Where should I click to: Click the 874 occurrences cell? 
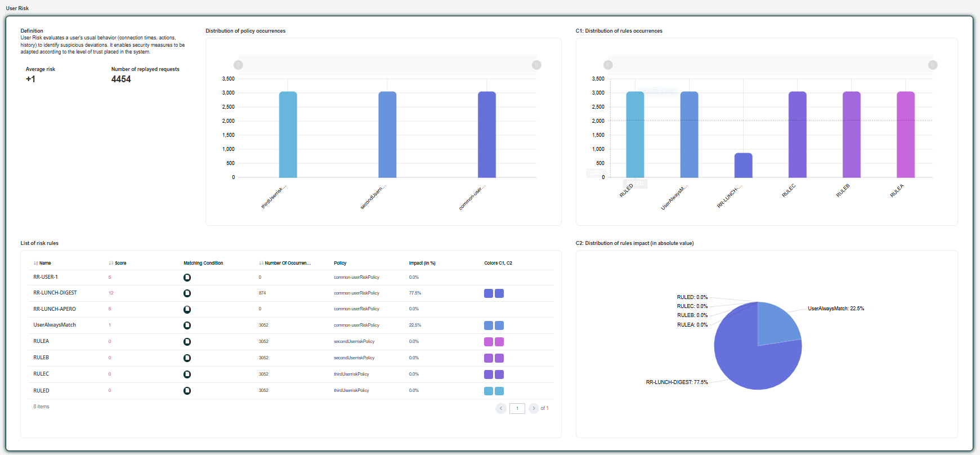click(262, 293)
